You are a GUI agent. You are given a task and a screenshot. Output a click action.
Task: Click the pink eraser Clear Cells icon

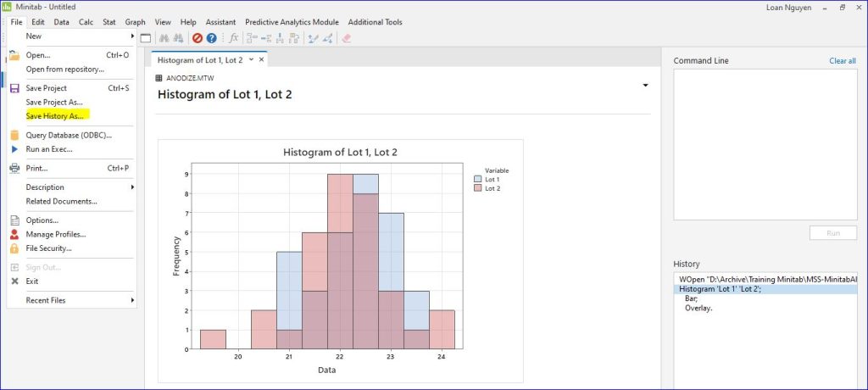(x=347, y=38)
